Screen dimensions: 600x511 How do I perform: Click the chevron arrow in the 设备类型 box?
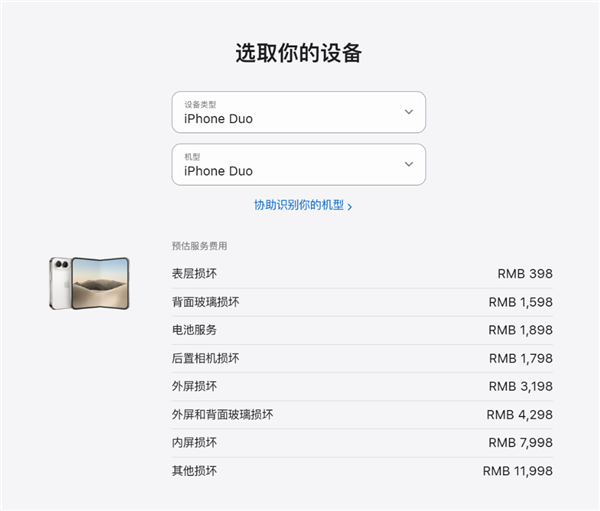pos(409,112)
